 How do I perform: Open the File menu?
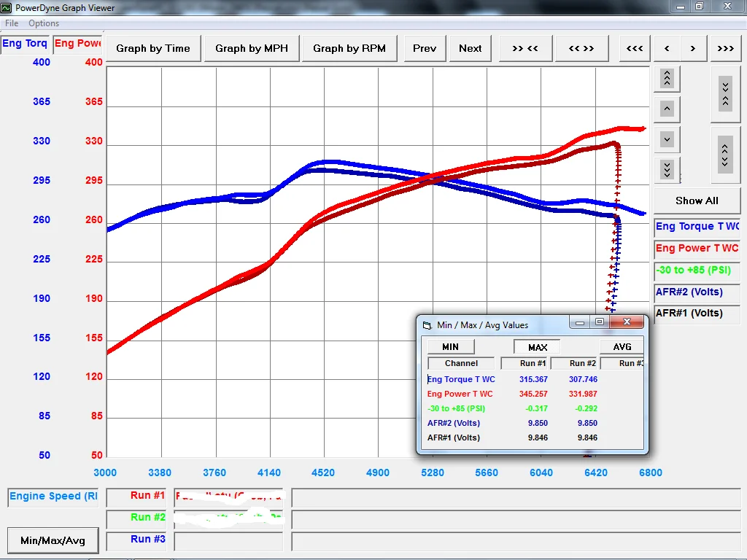point(12,23)
